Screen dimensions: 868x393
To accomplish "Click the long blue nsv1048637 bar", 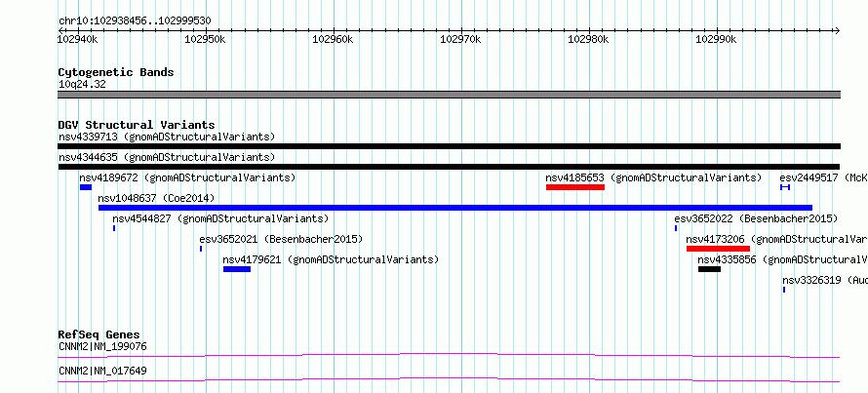I will (455, 208).
